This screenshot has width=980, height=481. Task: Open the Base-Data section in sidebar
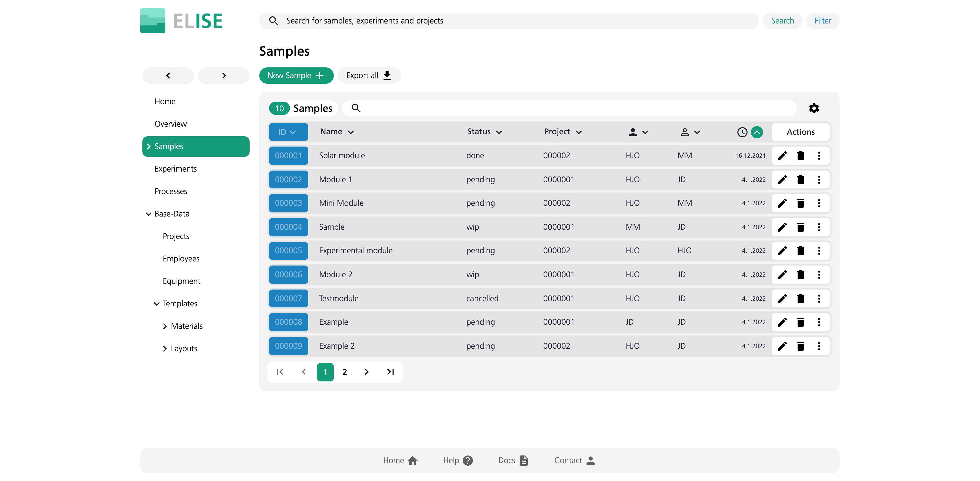(172, 213)
